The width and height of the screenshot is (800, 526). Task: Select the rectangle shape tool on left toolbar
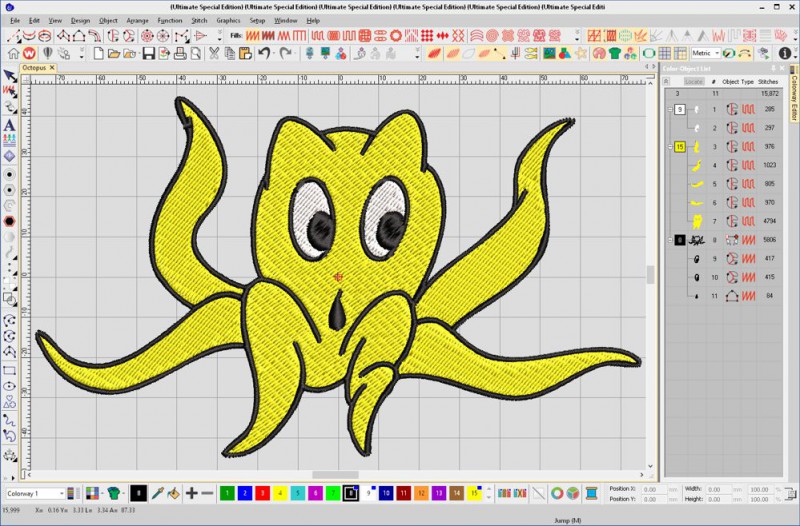pyautogui.click(x=9, y=370)
